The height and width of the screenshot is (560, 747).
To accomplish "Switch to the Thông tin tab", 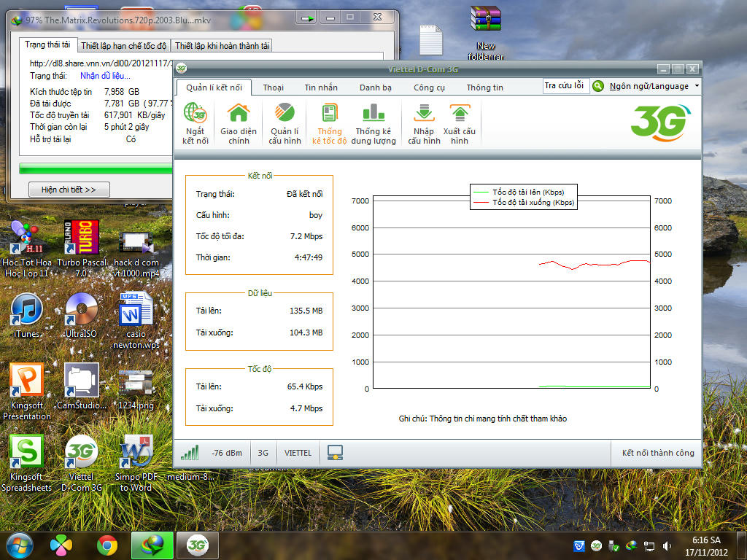I will 484,87.
